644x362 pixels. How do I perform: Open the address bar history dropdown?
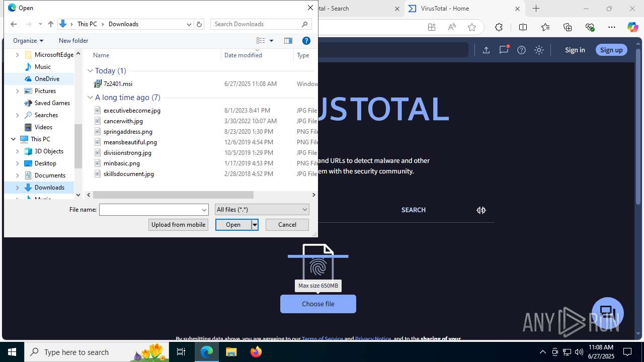[189, 24]
